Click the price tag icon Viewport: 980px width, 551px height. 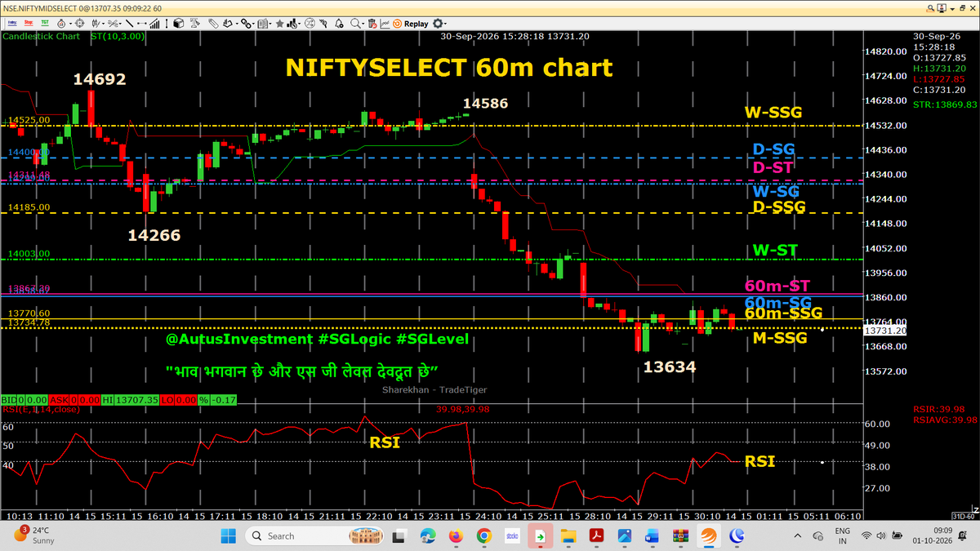pos(212,24)
